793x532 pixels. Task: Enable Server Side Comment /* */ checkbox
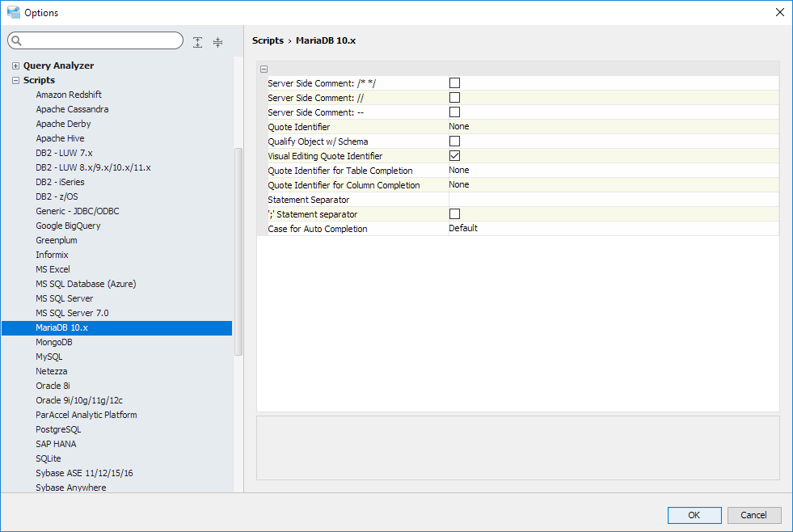pyautogui.click(x=454, y=82)
